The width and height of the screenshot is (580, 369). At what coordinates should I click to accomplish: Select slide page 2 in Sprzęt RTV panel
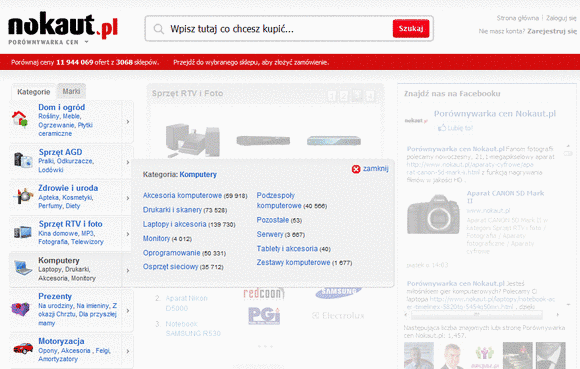click(x=344, y=97)
